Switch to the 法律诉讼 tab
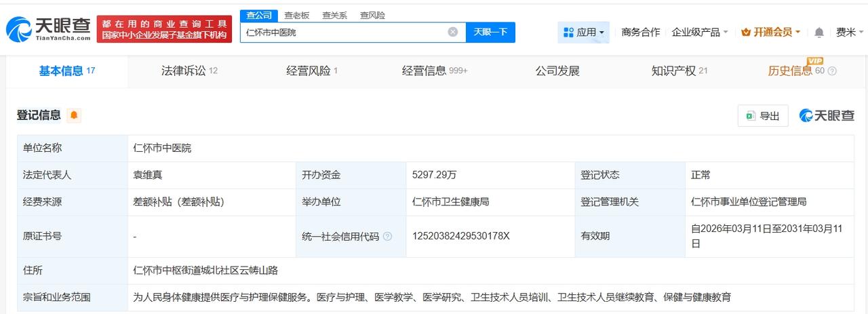868x314 pixels. pyautogui.click(x=189, y=71)
